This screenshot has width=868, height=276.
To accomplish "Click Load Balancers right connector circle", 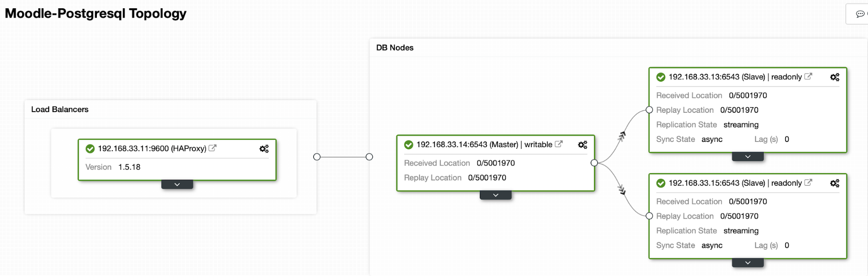I will pyautogui.click(x=317, y=157).
